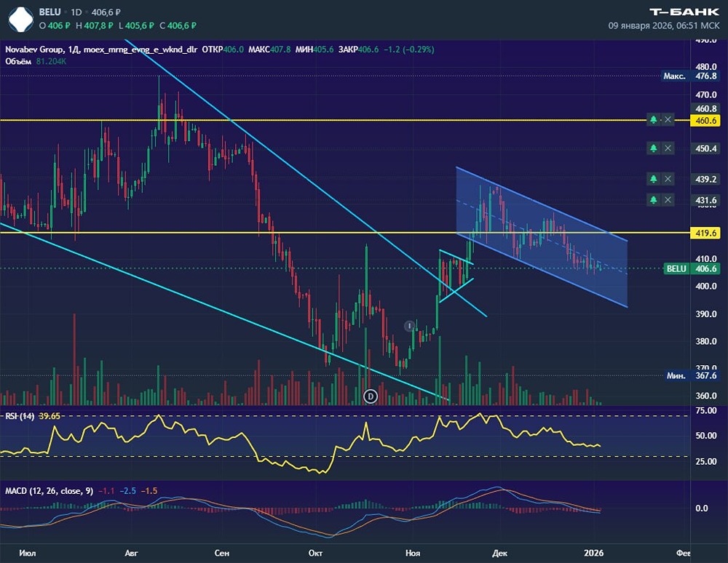The image size is (728, 563).
Task: Open the dividend marker D on the chart
Action: 370,396
